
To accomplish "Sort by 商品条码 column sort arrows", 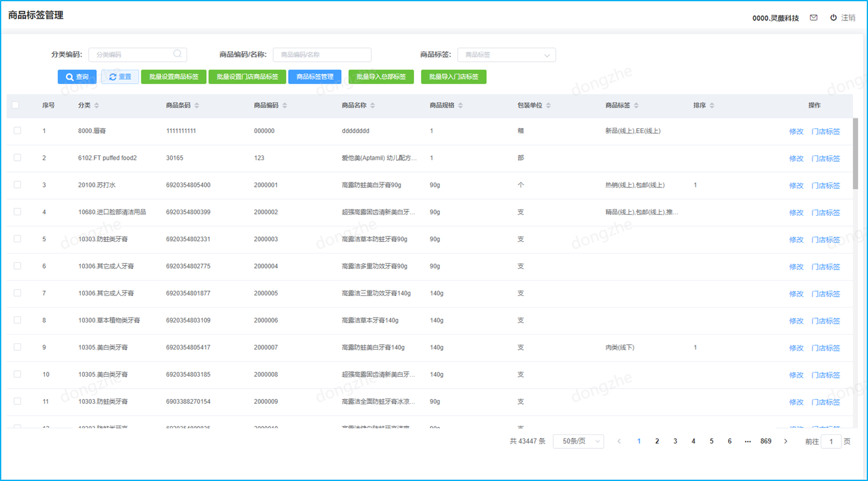I will coord(197,105).
